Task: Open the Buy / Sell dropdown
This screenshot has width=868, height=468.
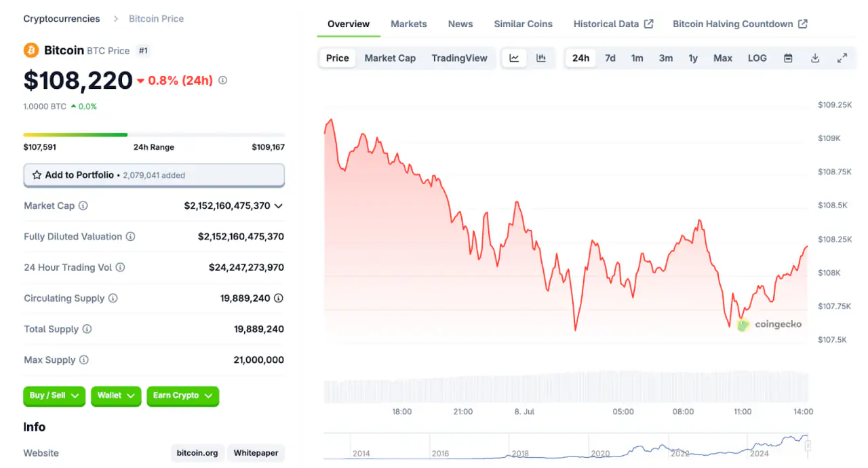Action: coord(55,395)
